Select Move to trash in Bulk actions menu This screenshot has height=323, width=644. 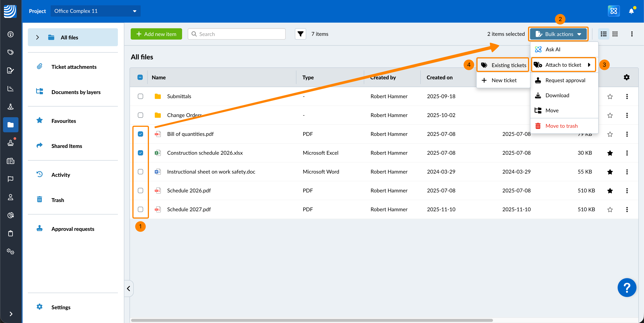561,126
